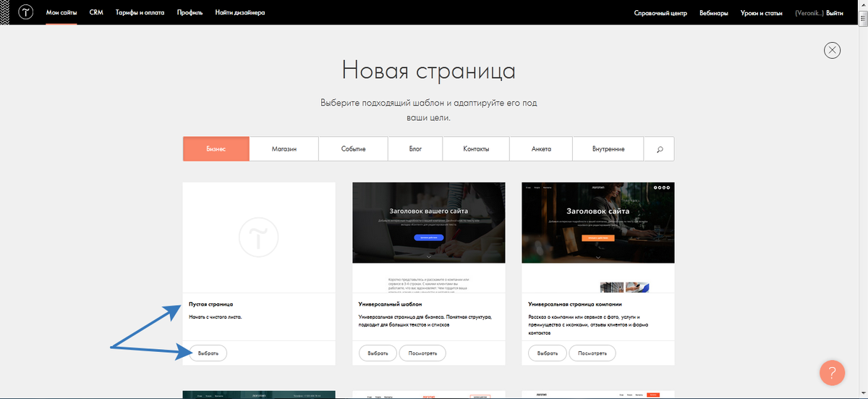The height and width of the screenshot is (399, 868).
Task: Switch to the Анкета tab
Action: click(541, 149)
